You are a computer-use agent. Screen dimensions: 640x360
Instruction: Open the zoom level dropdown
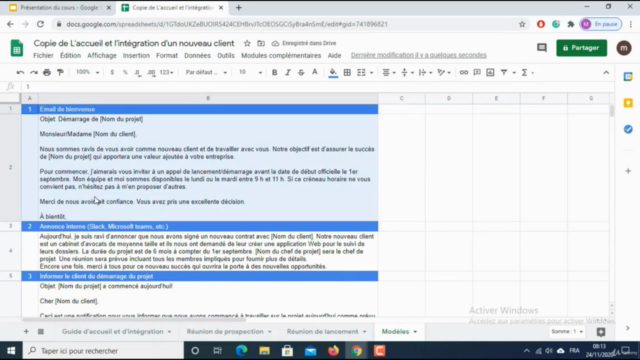[87, 72]
